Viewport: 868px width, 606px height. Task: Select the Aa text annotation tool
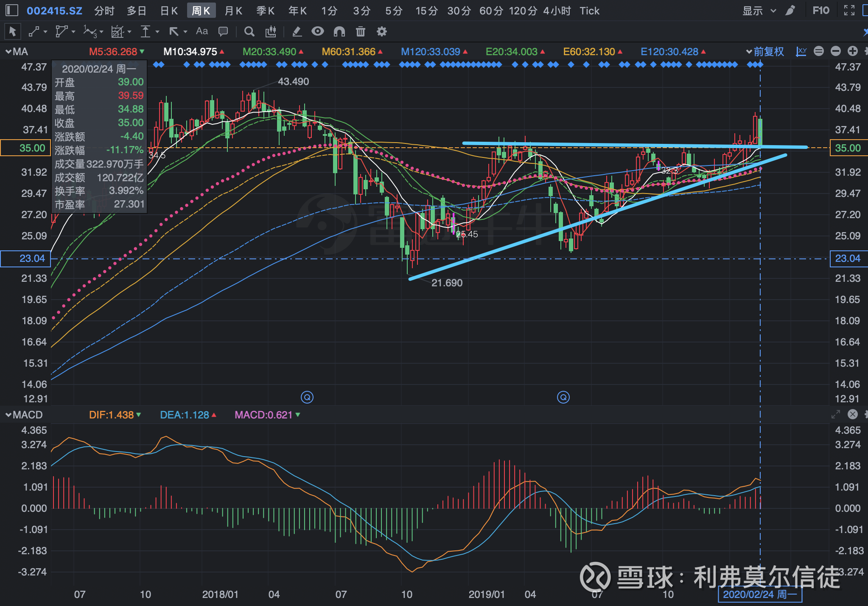pos(202,31)
